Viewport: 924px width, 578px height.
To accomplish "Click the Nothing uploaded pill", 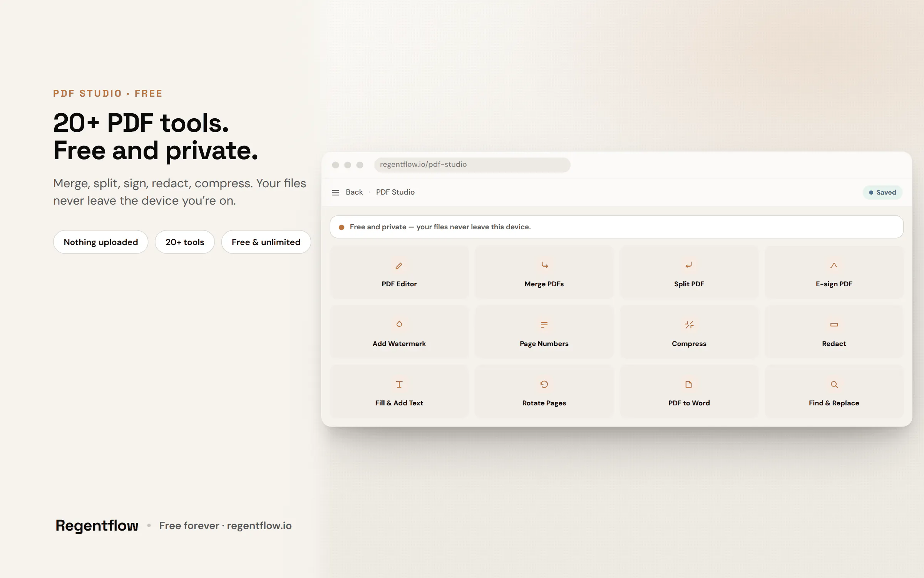I will [x=100, y=242].
